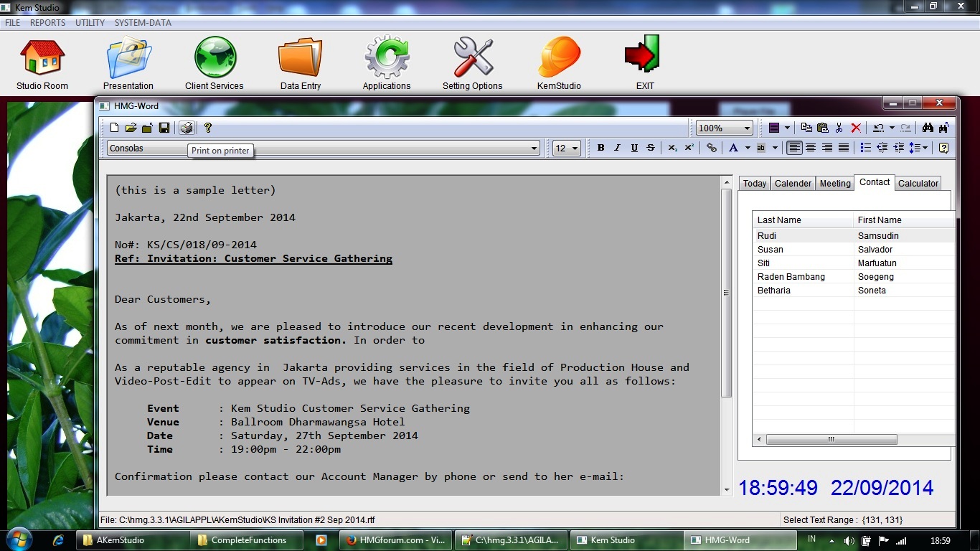Screen dimensions: 980x551
Task: Select contact Raden Bambang in the list
Action: [x=791, y=277]
